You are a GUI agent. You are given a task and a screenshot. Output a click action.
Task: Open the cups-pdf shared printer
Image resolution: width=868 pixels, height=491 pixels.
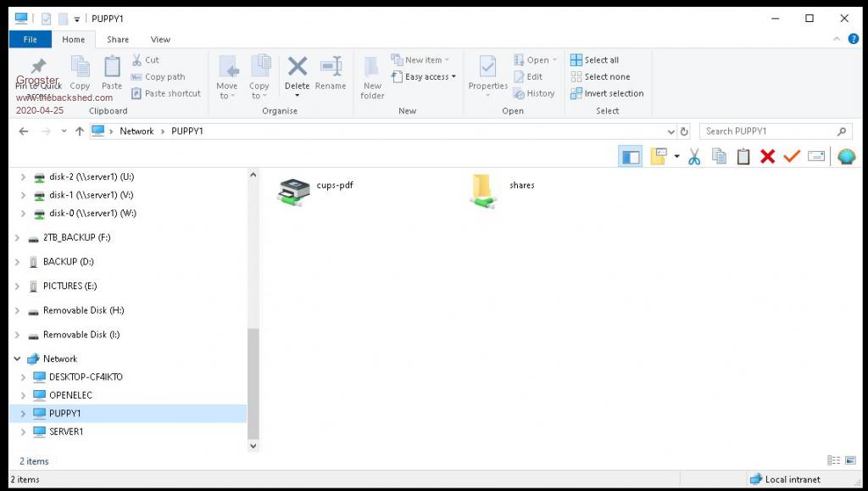[315, 192]
